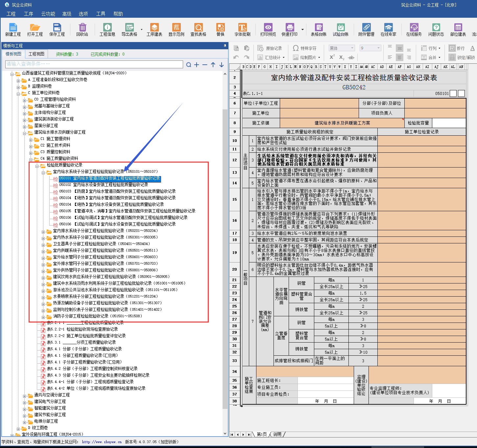Toggle align right button
This screenshot has height=448, width=477.
click(x=409, y=57)
